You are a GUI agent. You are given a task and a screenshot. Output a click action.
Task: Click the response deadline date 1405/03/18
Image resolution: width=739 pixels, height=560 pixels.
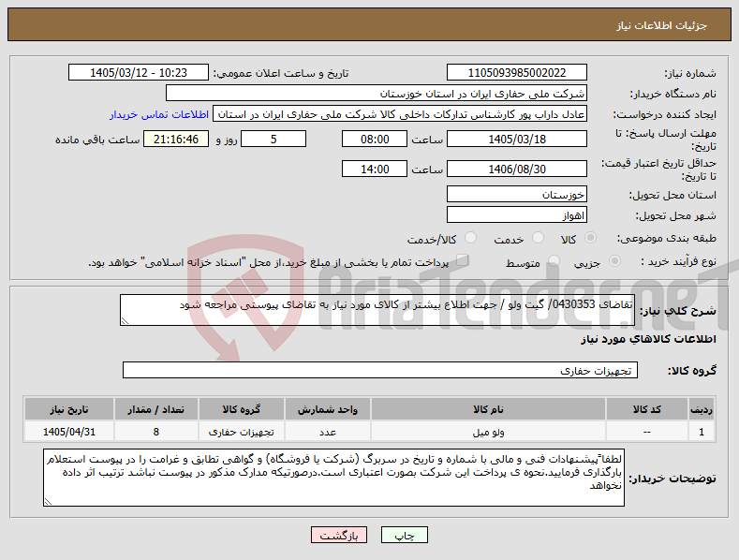pyautogui.click(x=516, y=139)
